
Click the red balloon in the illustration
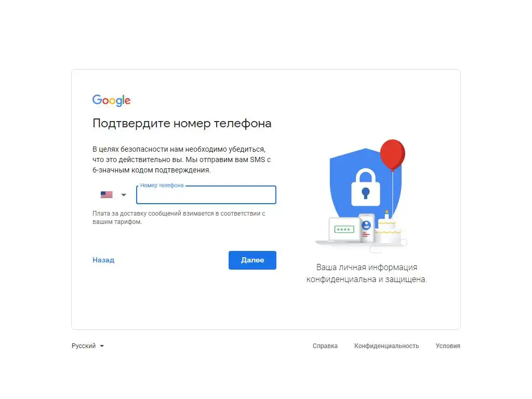[393, 155]
